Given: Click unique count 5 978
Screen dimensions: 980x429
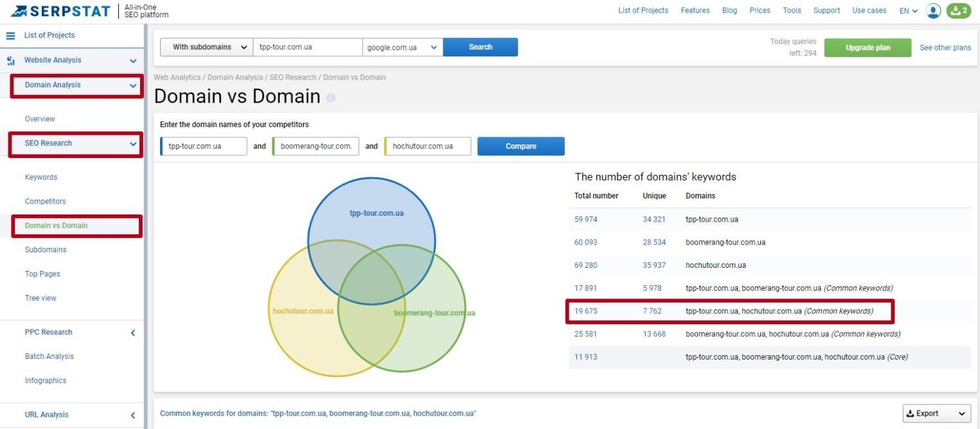Looking at the screenshot, I should [652, 288].
